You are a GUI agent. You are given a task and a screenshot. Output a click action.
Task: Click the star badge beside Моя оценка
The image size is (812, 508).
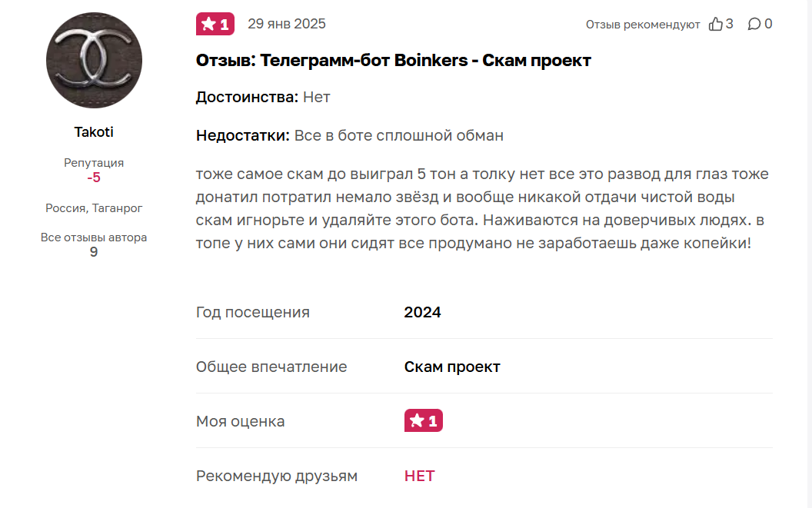423,420
